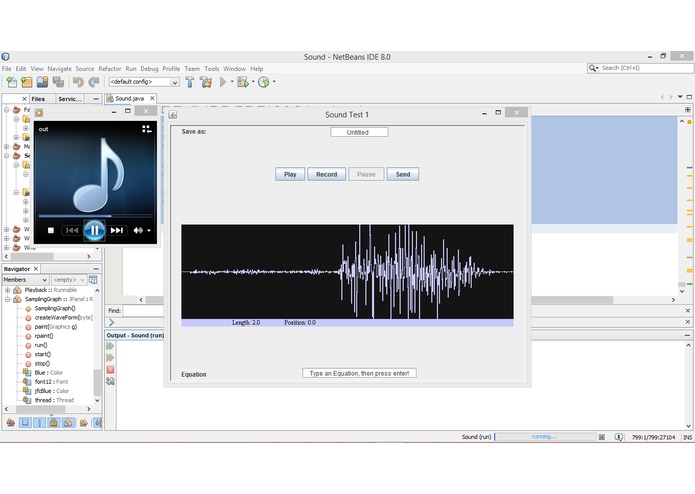695x494 pixels.
Task: Open the Navigate menu
Action: coord(59,69)
